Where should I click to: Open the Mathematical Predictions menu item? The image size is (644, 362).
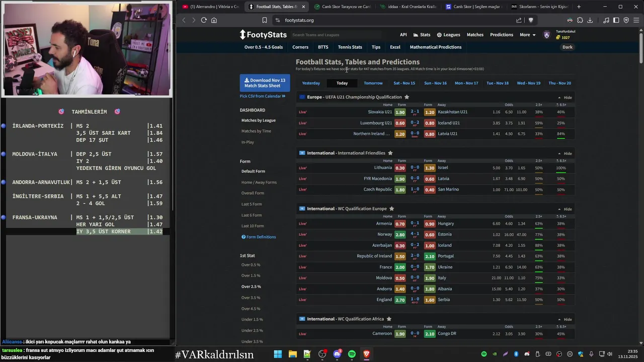436,47
